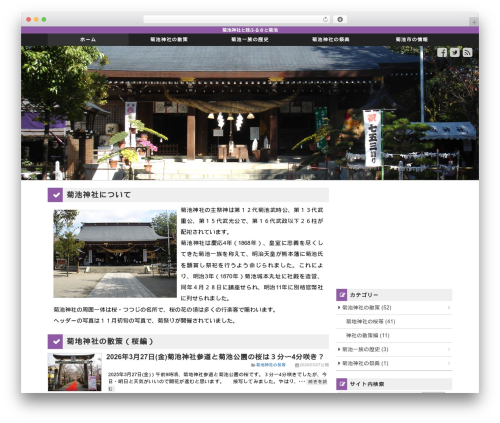Open the category link with (1) post
The height and width of the screenshot is (423, 500).
point(365,363)
